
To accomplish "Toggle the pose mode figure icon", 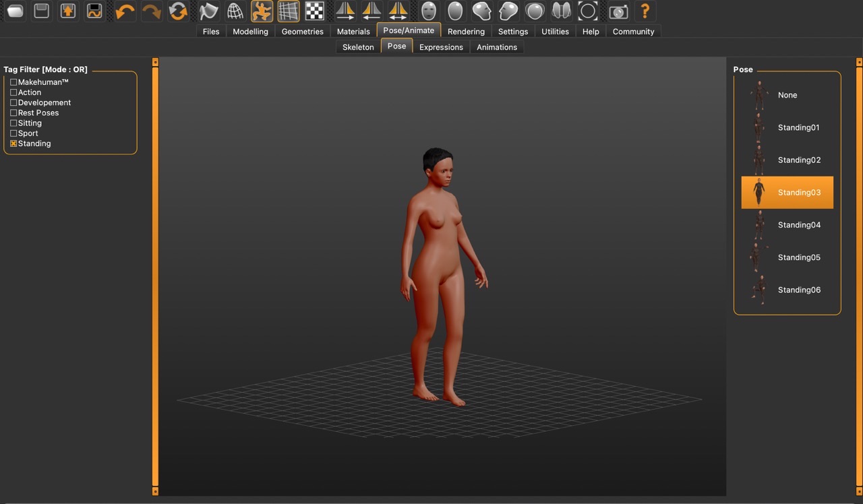I will click(262, 11).
